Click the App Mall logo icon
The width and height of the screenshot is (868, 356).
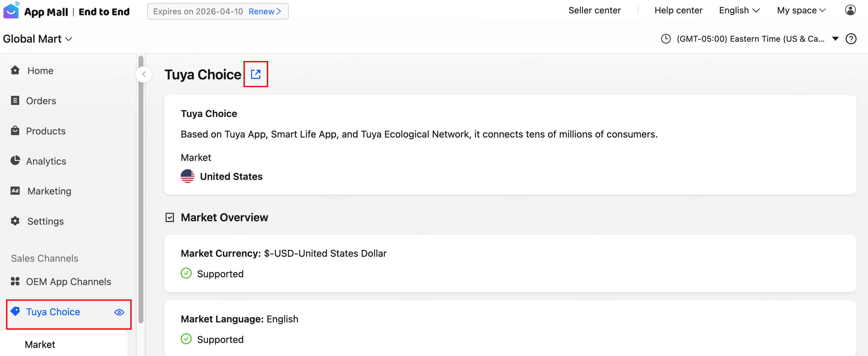pyautogui.click(x=11, y=11)
